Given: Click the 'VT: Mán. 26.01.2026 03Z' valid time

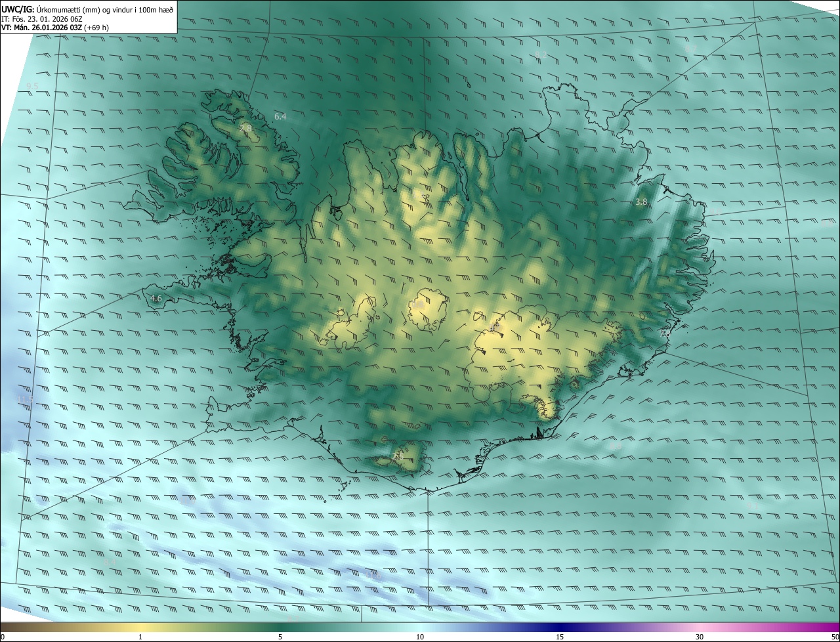Looking at the screenshot, I should click(41, 28).
